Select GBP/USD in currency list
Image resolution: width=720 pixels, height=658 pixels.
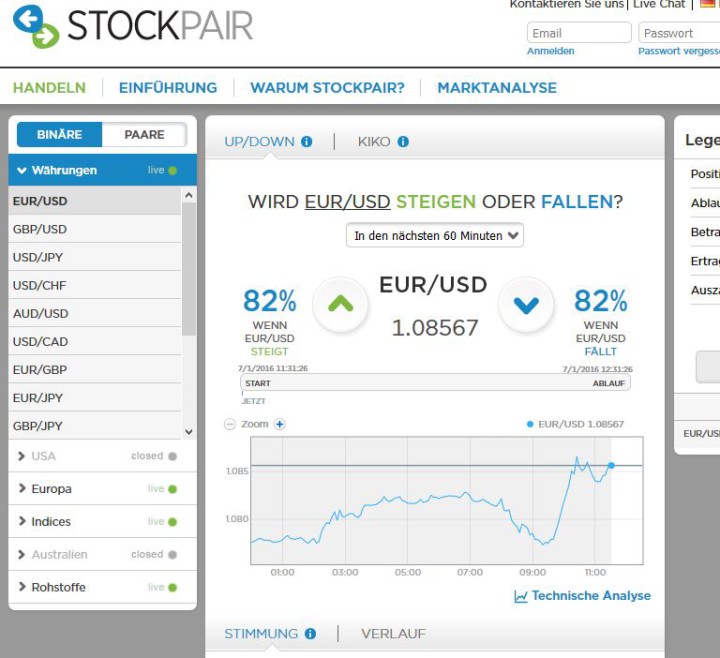[x=95, y=229]
